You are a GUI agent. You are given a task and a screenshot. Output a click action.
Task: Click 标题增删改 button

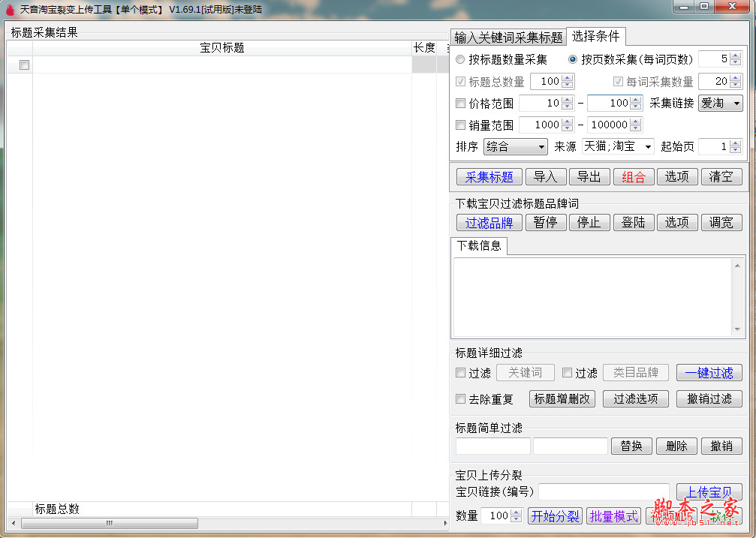point(562,398)
